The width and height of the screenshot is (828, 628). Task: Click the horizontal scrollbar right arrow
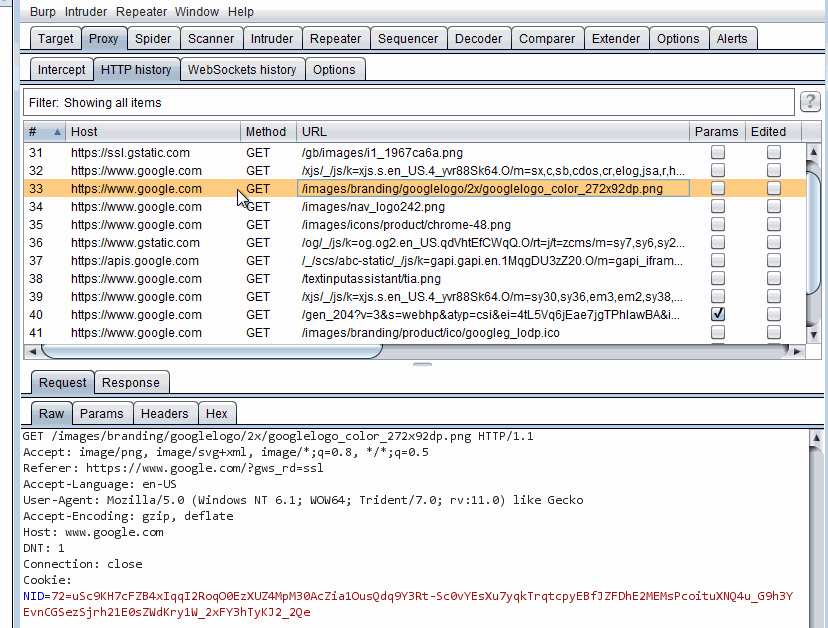coord(797,351)
